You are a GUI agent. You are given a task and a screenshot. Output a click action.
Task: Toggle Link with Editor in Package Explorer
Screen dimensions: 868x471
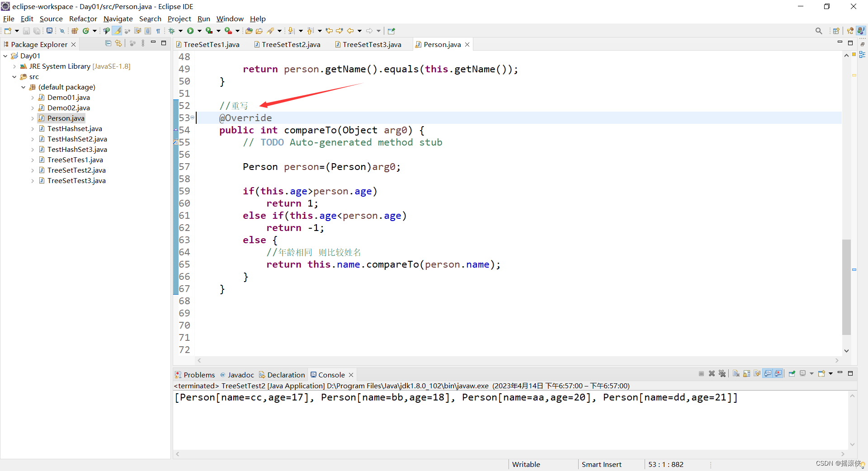click(118, 43)
